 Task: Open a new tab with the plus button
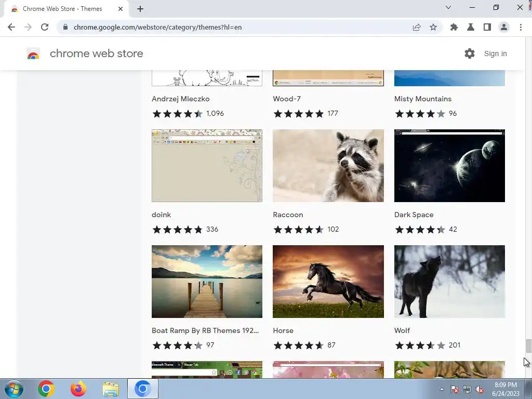click(140, 9)
